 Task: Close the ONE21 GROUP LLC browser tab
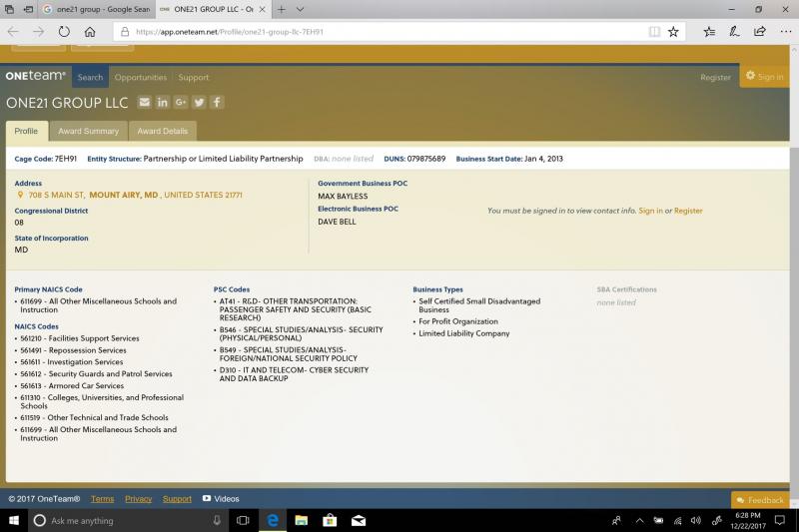262,9
